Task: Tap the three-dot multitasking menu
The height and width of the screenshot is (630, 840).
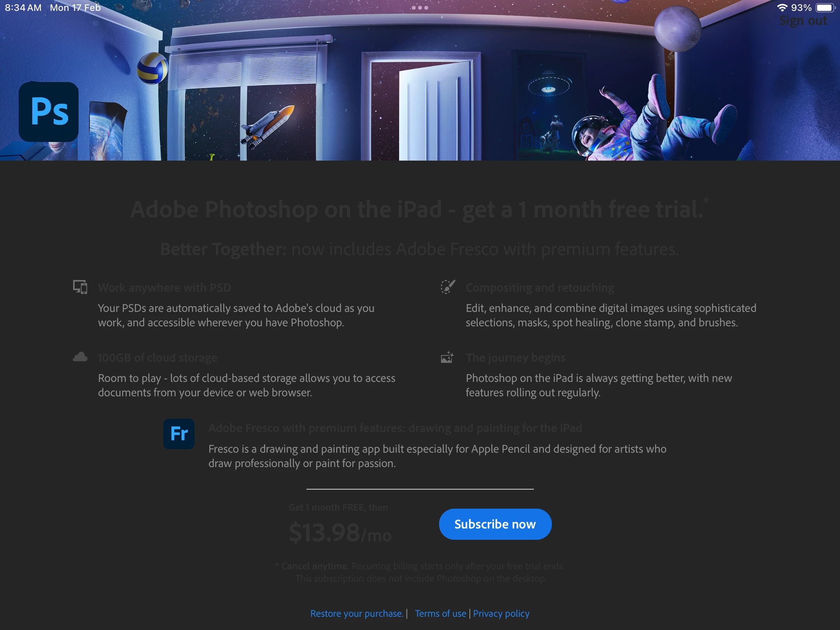Action: [420, 8]
